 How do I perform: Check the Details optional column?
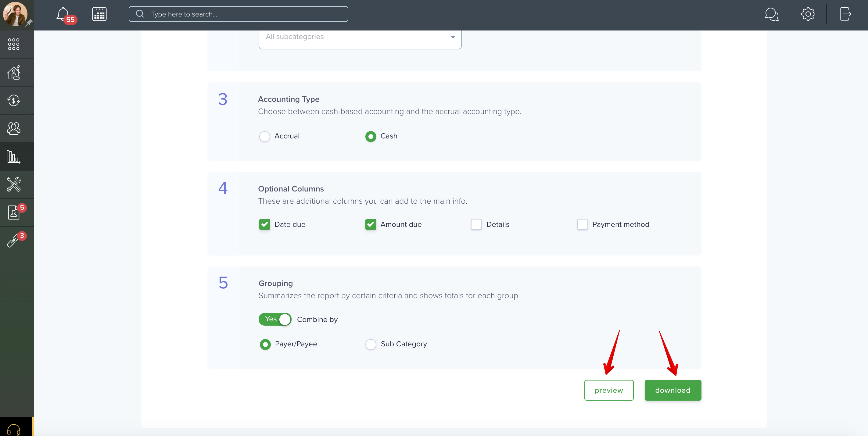click(476, 224)
